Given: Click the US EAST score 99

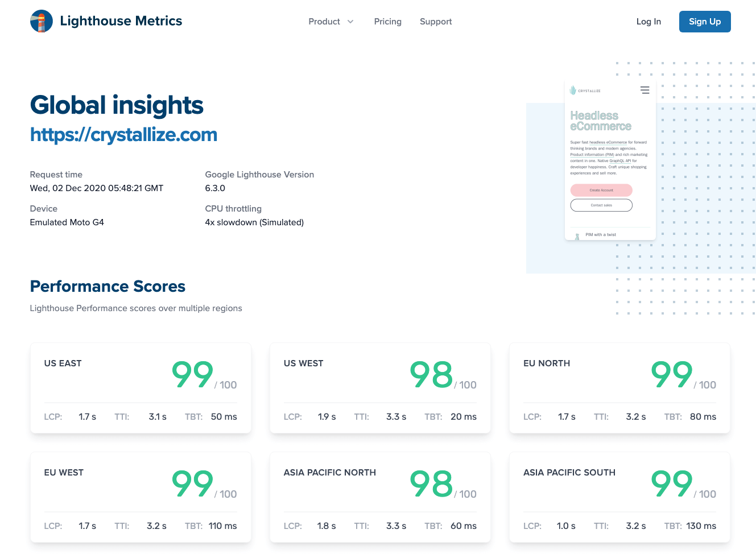Looking at the screenshot, I should click(192, 374).
